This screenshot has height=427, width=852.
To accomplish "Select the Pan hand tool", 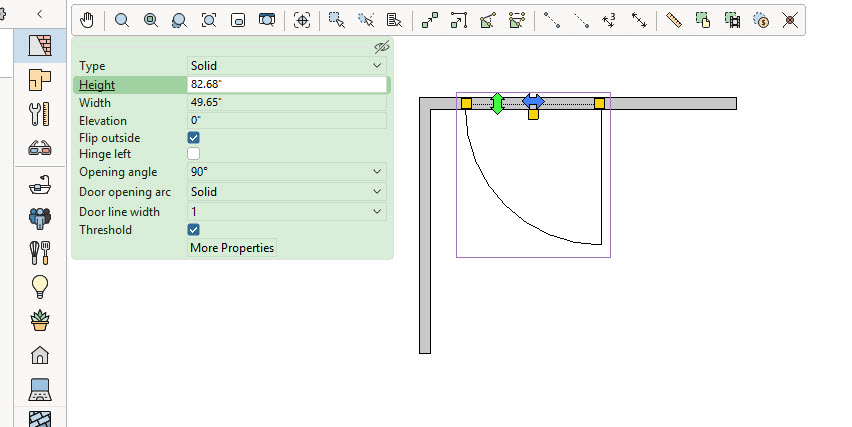I will (87, 20).
